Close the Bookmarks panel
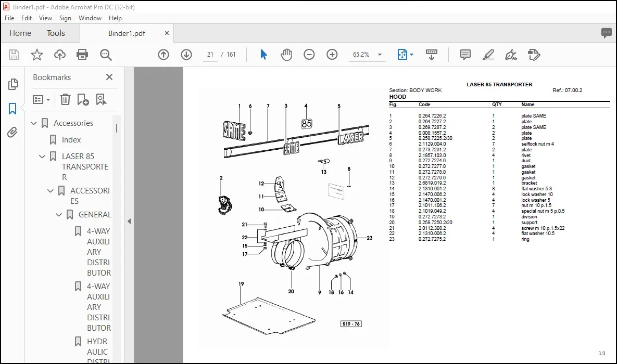 click(x=109, y=77)
